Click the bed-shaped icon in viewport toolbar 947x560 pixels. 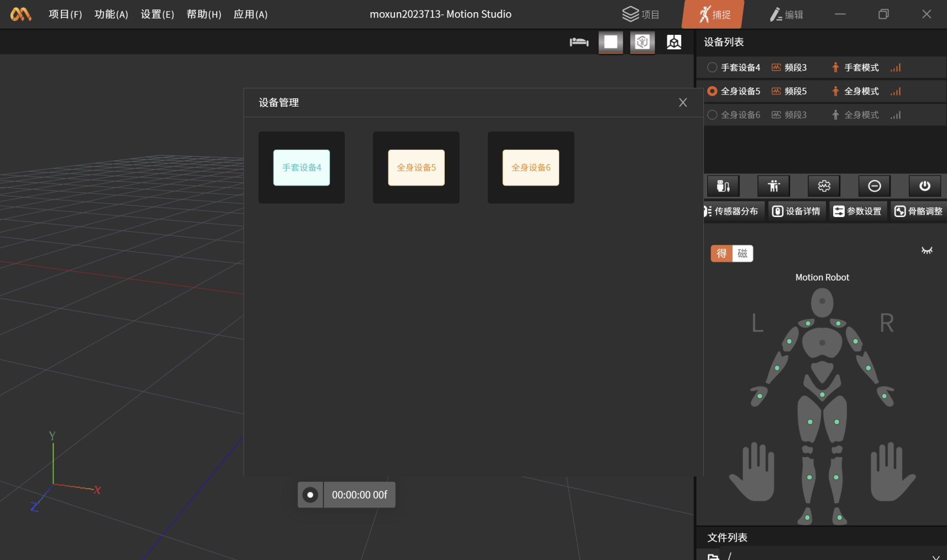[x=579, y=42]
